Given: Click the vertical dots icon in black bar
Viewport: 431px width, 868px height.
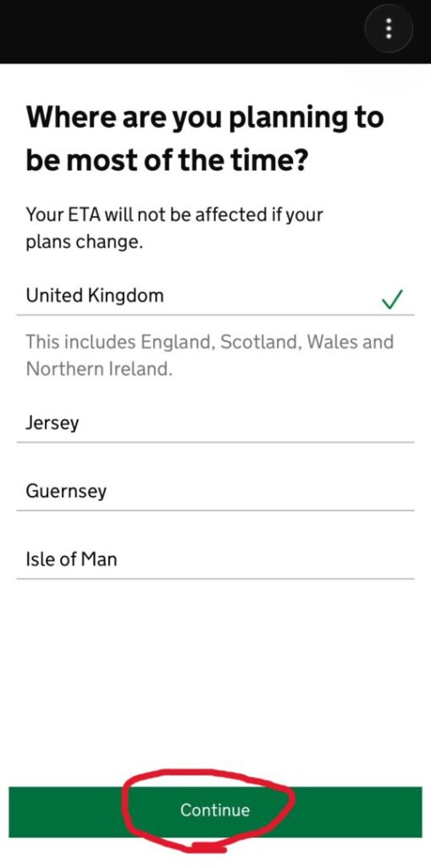Looking at the screenshot, I should [389, 28].
